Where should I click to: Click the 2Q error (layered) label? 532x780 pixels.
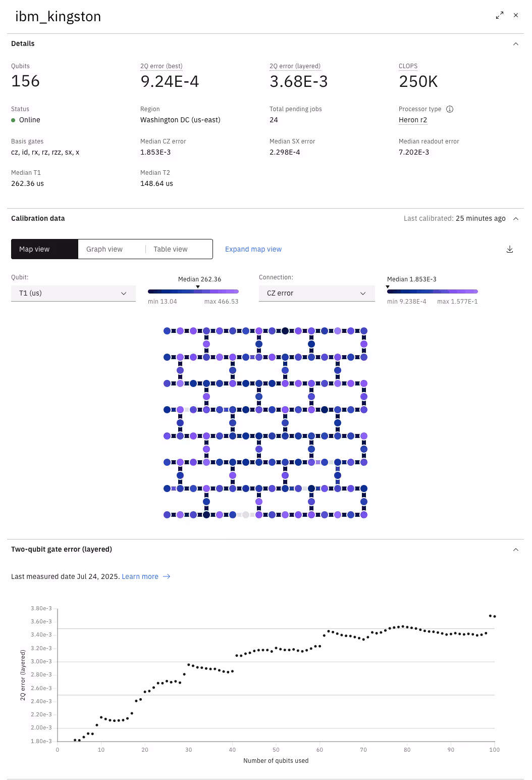[x=295, y=66]
